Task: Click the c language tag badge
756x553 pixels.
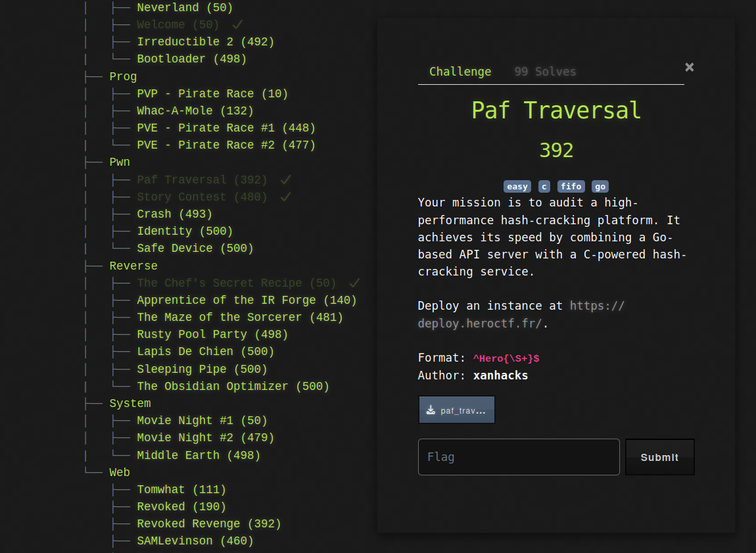Action: (x=544, y=186)
